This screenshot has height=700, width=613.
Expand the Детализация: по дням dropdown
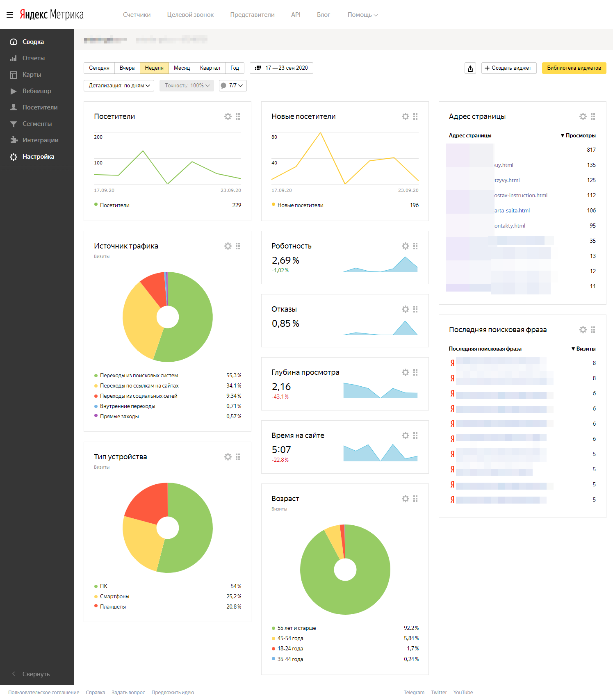point(119,86)
